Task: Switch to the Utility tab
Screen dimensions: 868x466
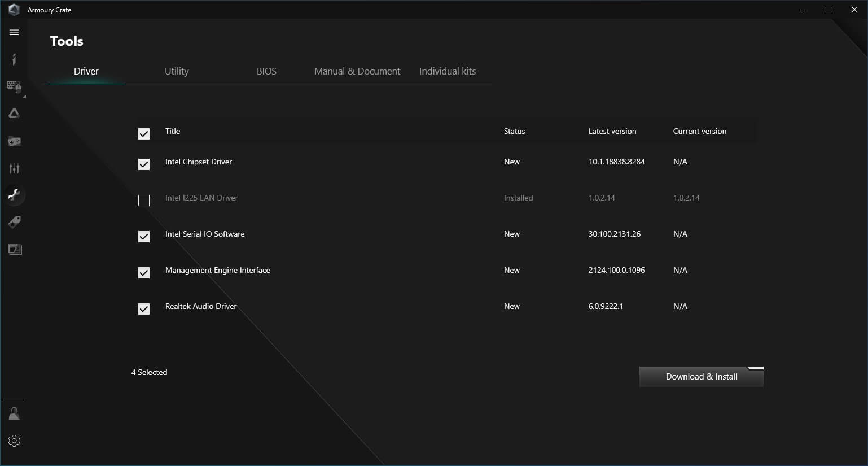Action: click(x=177, y=71)
